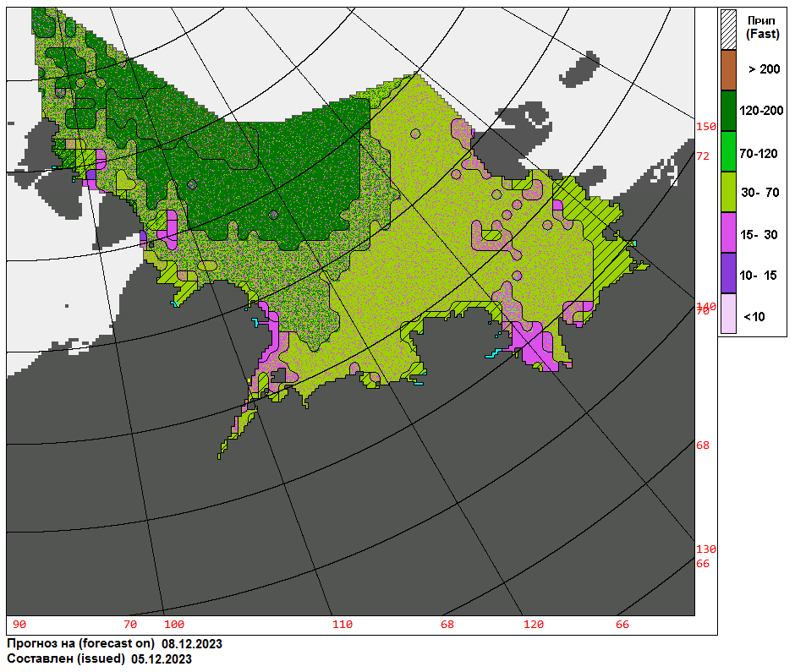This screenshot has width=795, height=672.
Task: Click the issued date '05.12.2023'
Action: (162, 658)
